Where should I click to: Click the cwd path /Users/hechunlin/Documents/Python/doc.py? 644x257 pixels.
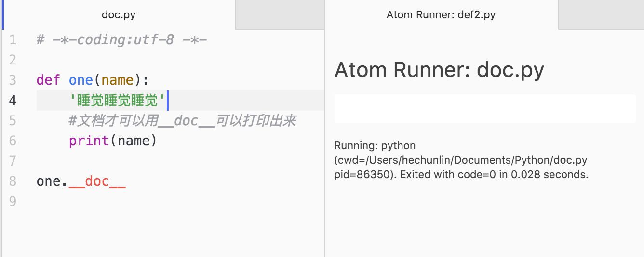point(461,160)
